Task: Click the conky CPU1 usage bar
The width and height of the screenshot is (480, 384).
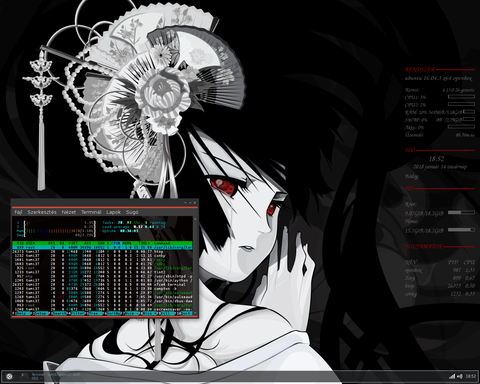Action: tap(461, 97)
